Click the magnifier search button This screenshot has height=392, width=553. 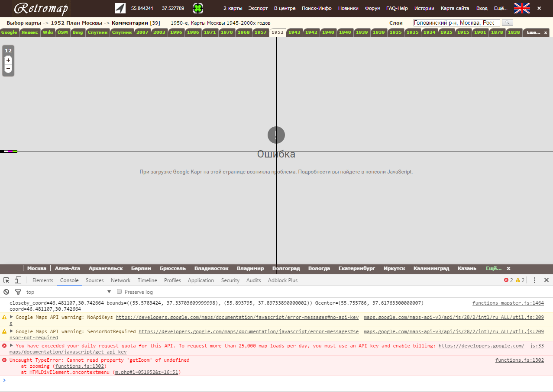507,22
